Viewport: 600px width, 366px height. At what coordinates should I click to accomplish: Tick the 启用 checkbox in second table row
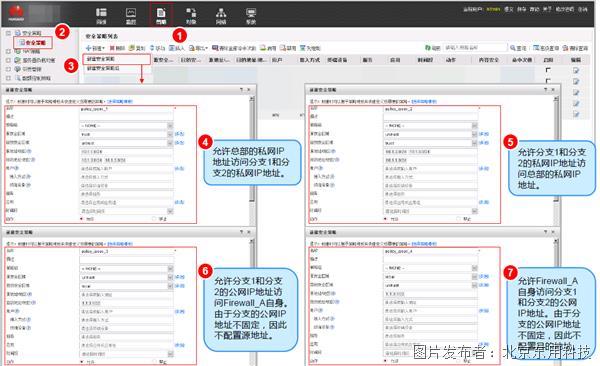tap(548, 81)
